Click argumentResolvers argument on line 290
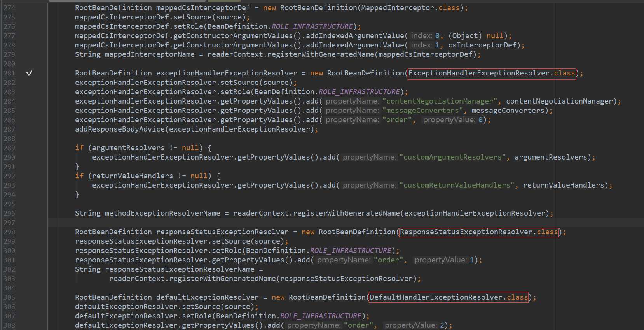Image resolution: width=644 pixels, height=330 pixels. (x=551, y=157)
